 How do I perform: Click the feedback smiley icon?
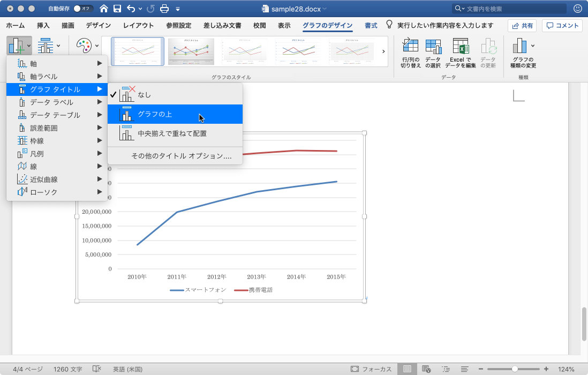point(578,8)
